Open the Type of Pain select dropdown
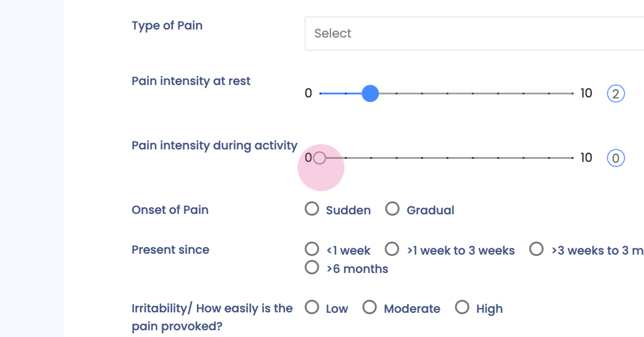Viewport: 644px width, 337px height. [x=474, y=34]
